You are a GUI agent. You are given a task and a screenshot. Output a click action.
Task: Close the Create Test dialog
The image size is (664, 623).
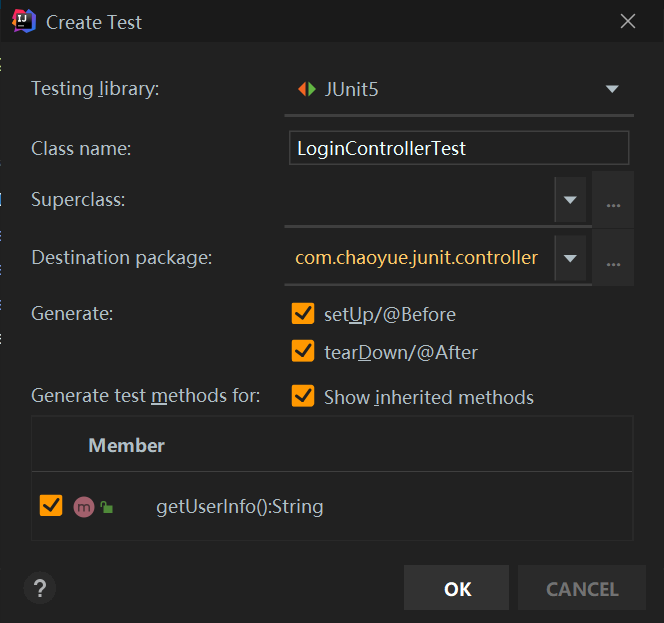coord(628,21)
